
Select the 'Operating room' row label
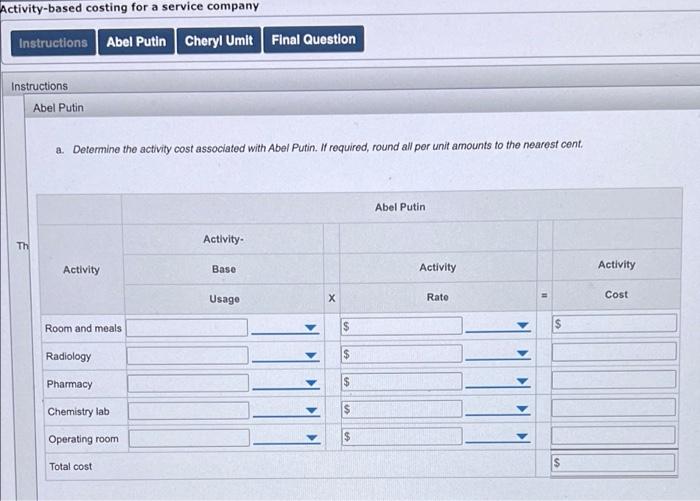(83, 439)
